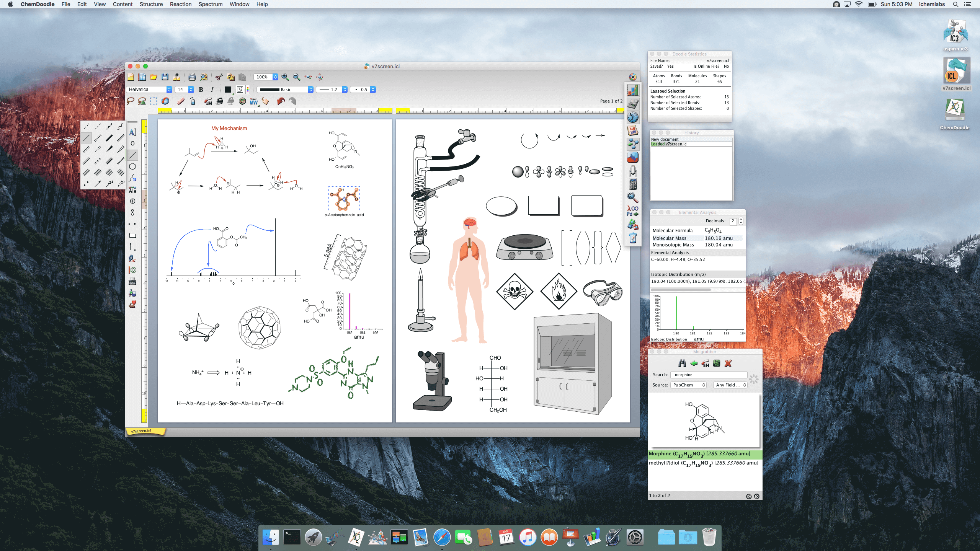Toggle Italic text formatting
Screen dimensions: 980x551
click(x=212, y=90)
